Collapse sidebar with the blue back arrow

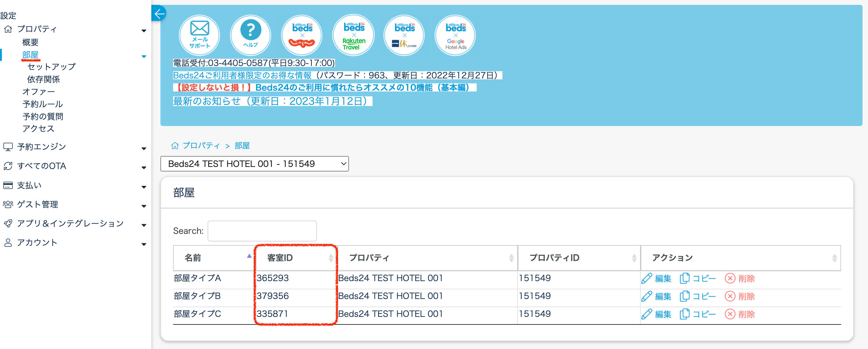pos(159,14)
